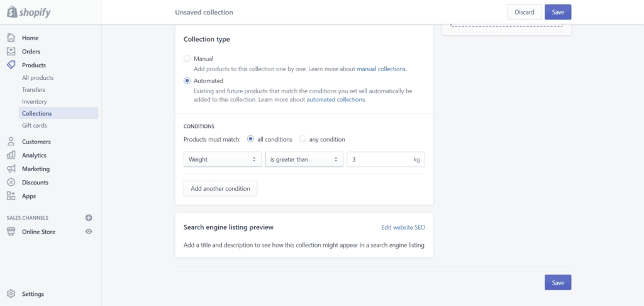This screenshot has height=306, width=644.
Task: Open All products in sidebar
Action: (38, 77)
